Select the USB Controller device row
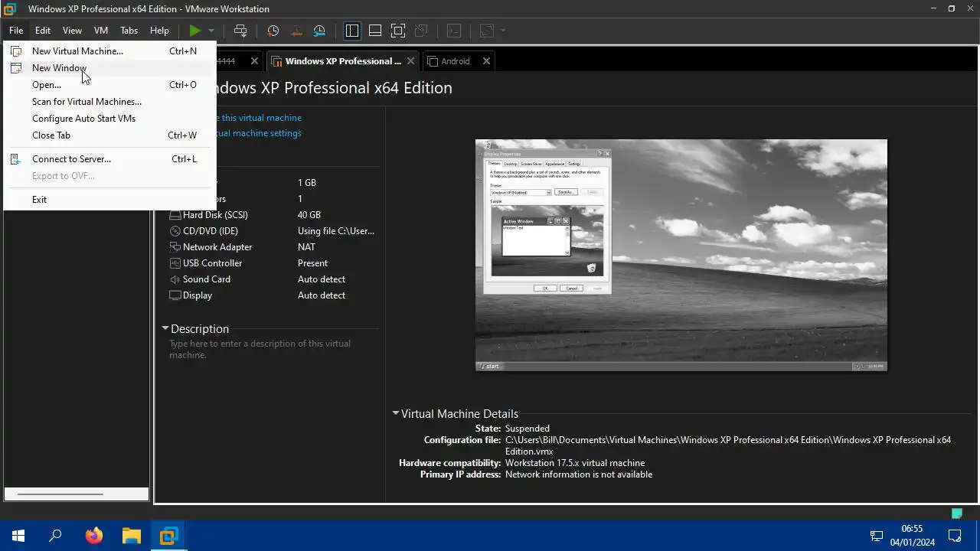 273,263
